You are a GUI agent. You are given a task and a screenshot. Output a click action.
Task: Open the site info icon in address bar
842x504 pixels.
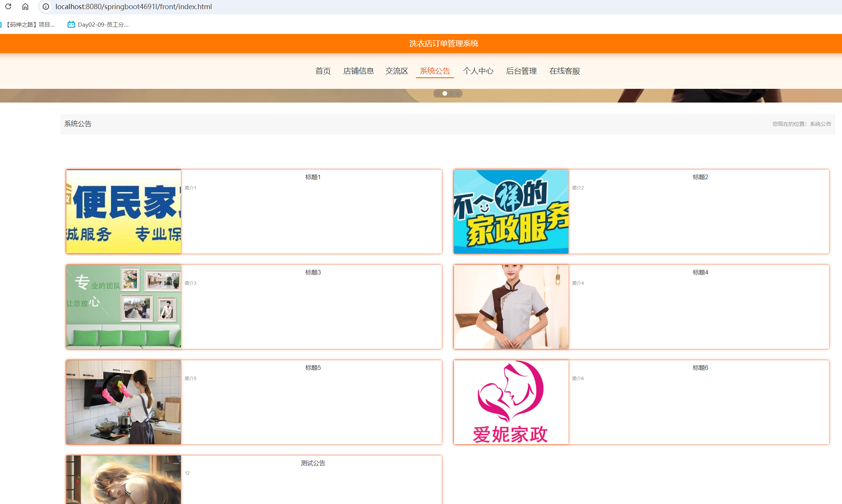(x=45, y=6)
